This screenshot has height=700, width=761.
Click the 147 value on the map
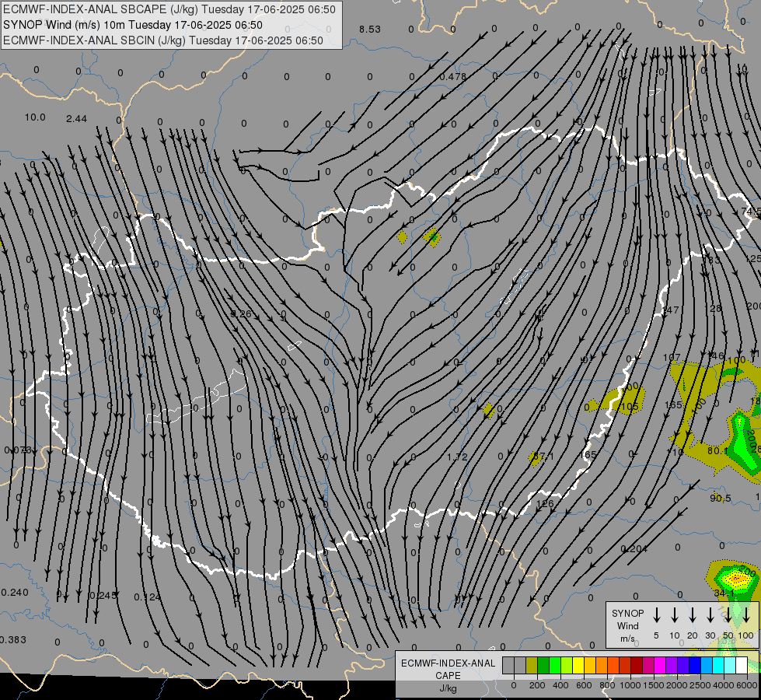(671, 310)
